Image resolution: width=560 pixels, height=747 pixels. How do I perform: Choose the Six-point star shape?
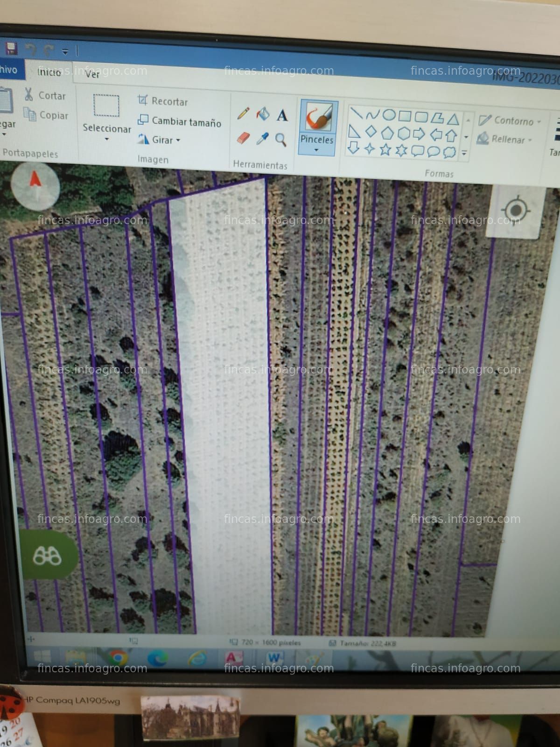(401, 151)
